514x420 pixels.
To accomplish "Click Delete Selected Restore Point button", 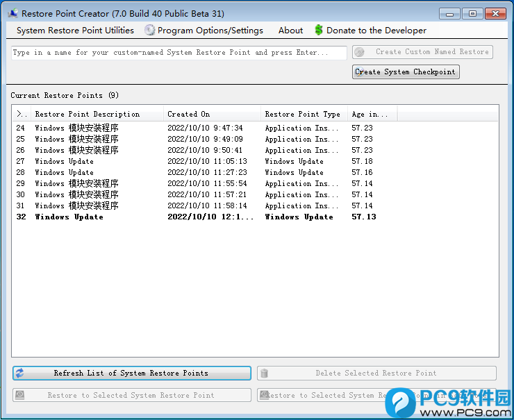I will [x=376, y=373].
